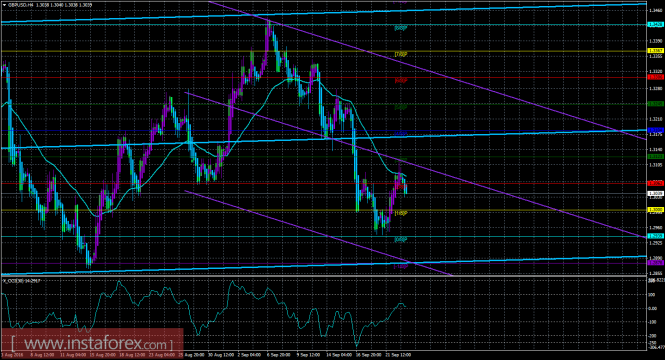Select the white current price tag 1.3029

click(656, 193)
